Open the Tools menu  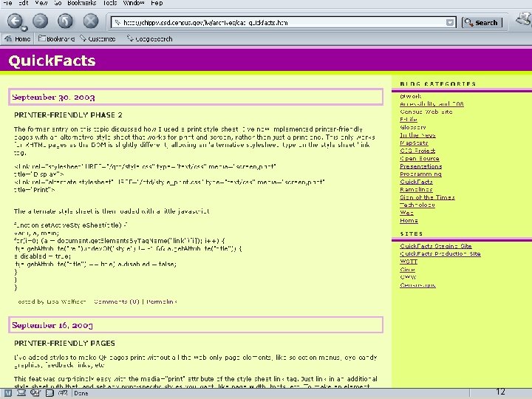[109, 3]
